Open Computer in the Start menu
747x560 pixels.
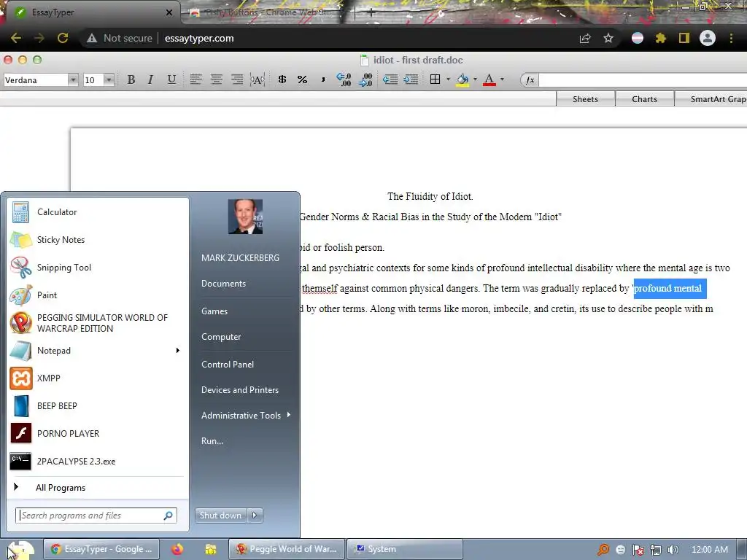click(x=221, y=337)
